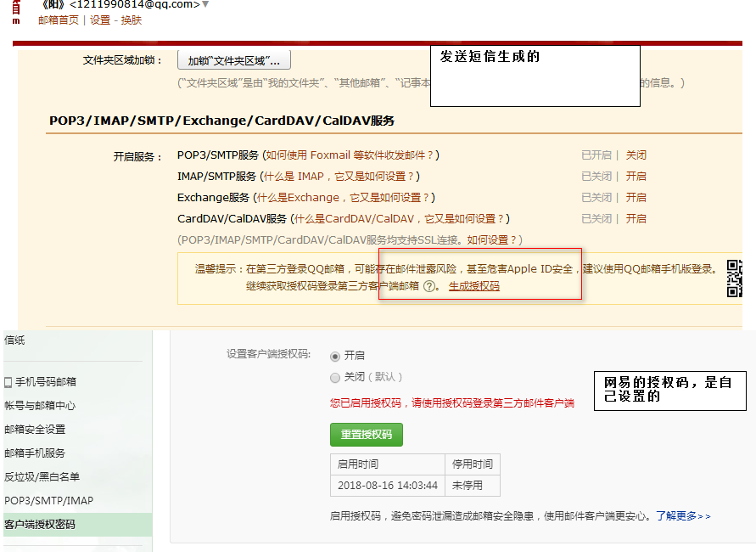The height and width of the screenshot is (557, 756).
Task: Click the green 重置授权码 button
Action: (367, 435)
